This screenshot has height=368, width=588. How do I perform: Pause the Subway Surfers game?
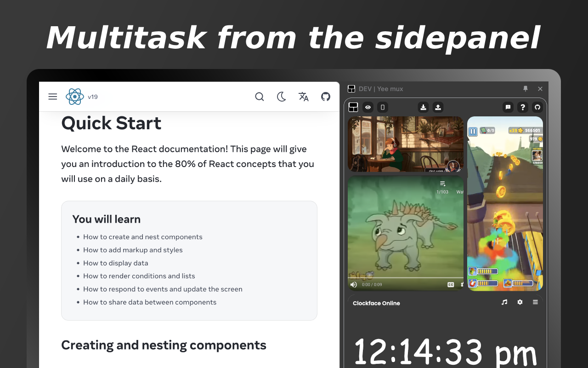(473, 132)
